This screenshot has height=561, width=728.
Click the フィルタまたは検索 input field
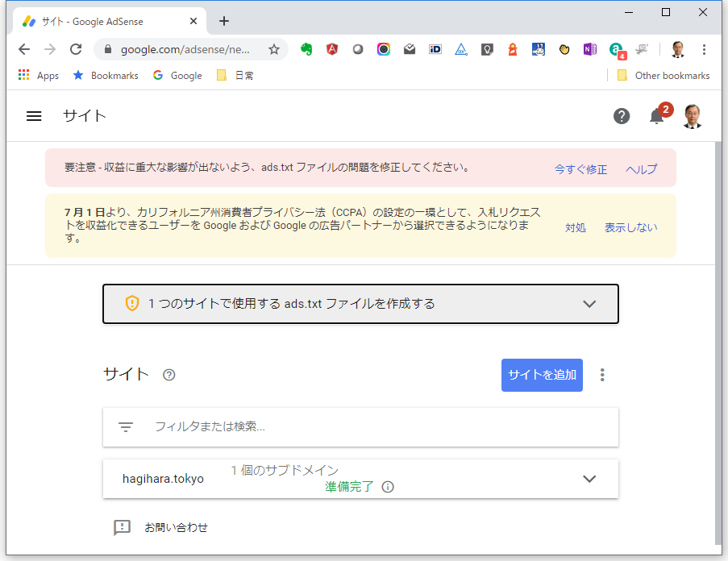click(x=360, y=427)
